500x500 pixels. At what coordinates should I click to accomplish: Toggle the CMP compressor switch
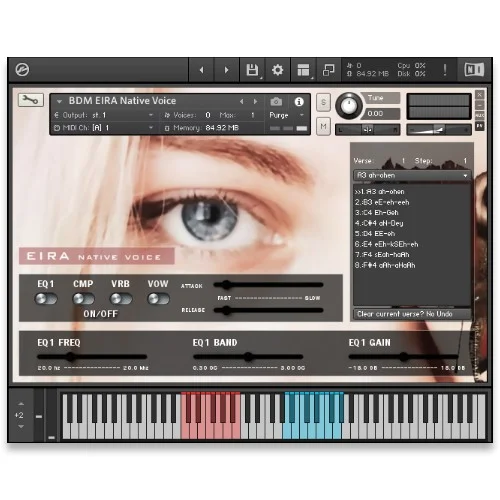click(84, 299)
